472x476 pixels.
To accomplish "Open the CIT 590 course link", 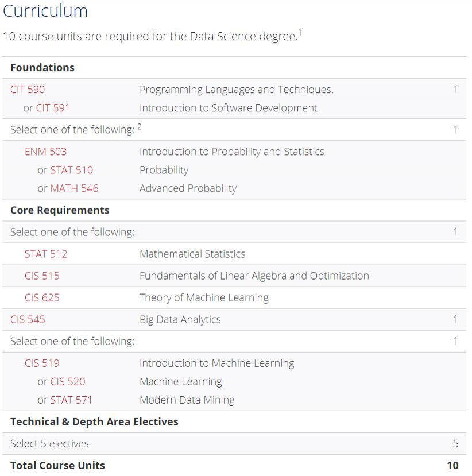I will coord(28,90).
